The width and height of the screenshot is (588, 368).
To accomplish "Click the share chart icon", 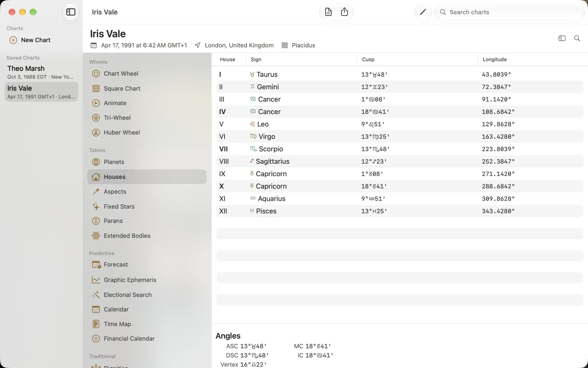I will tap(344, 12).
